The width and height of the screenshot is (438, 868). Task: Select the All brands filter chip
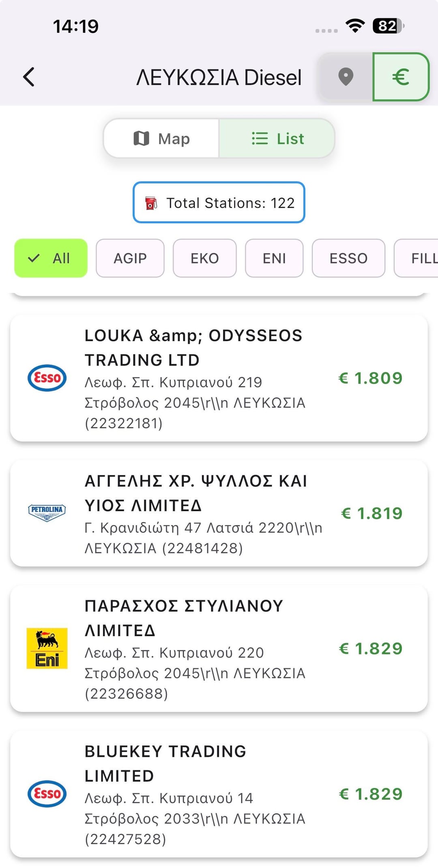pos(51,258)
